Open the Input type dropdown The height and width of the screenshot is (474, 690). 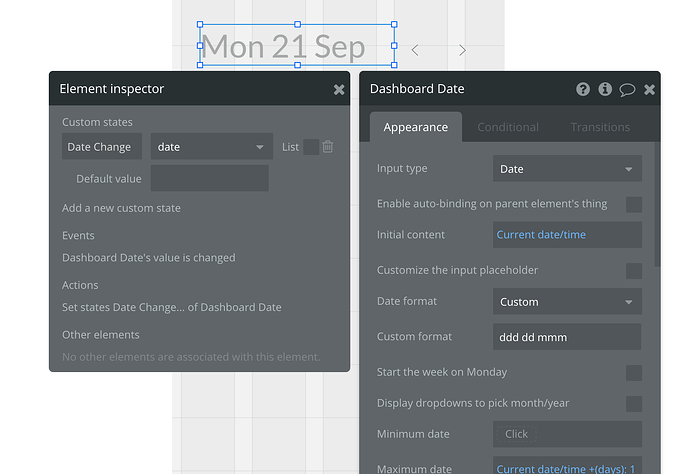pos(567,169)
